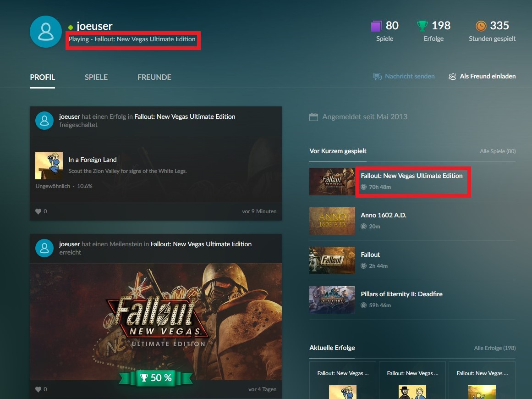Click clock icon next to 59h 46m
The image size is (532, 399).
coord(363,305)
